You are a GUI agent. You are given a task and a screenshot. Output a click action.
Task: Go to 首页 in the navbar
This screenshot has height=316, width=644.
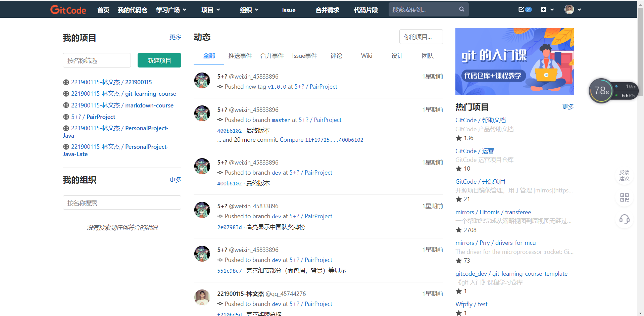103,10
